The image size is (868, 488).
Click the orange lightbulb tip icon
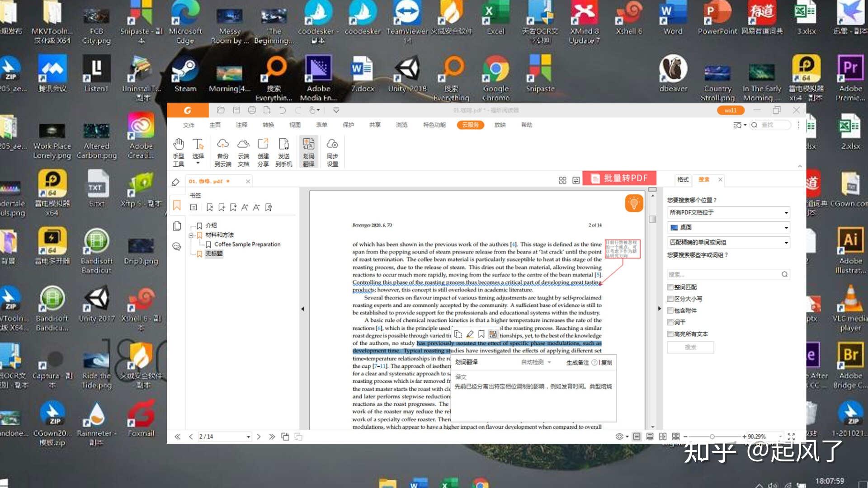click(x=634, y=203)
